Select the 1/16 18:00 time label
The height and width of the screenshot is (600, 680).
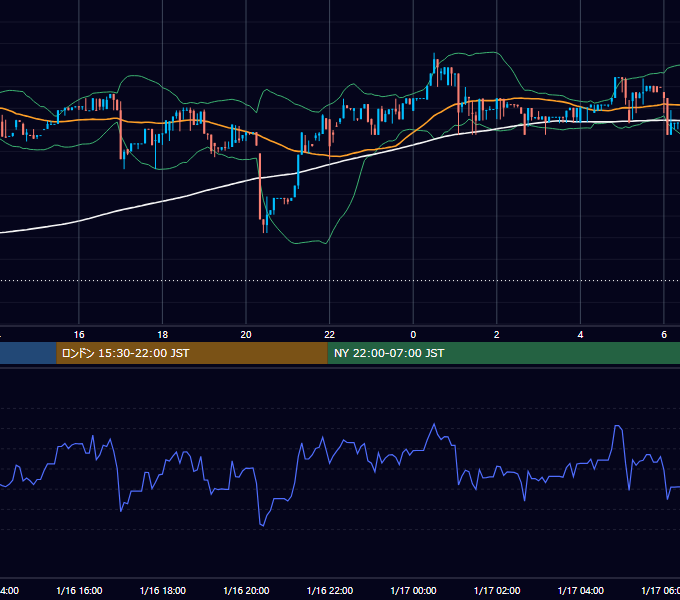tap(163, 590)
